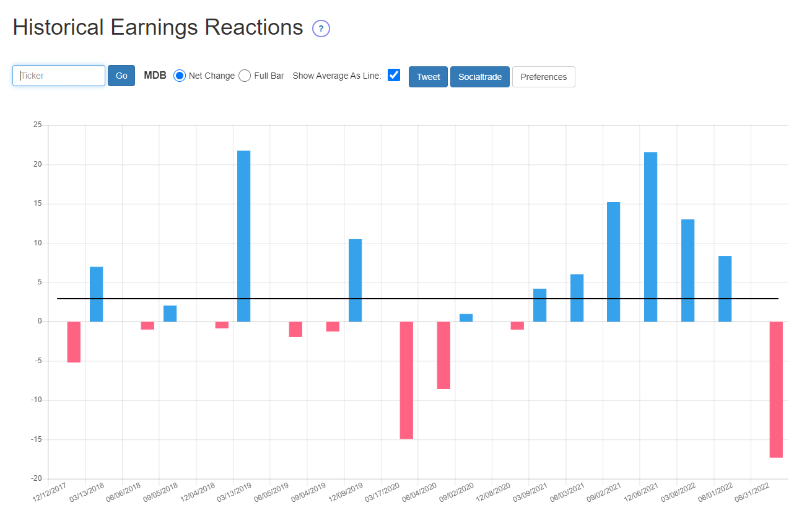
Task: Select the 09/02/2021 blue bar
Action: 613,261
